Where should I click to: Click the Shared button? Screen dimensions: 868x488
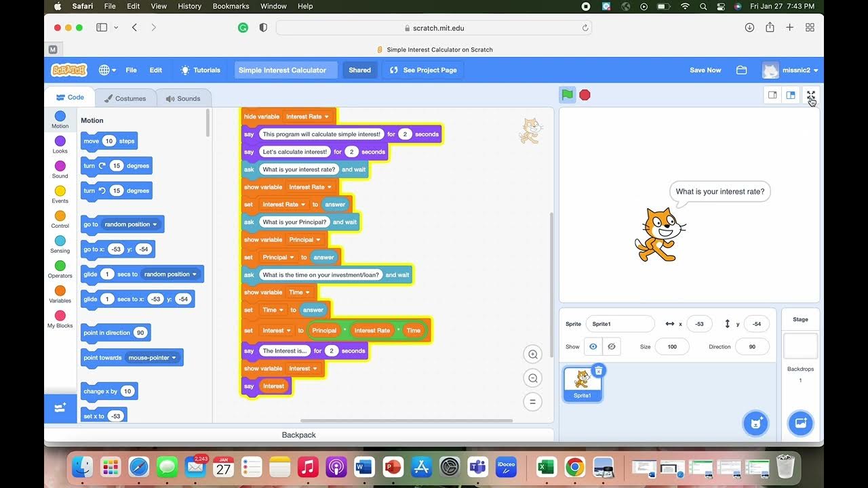[359, 70]
